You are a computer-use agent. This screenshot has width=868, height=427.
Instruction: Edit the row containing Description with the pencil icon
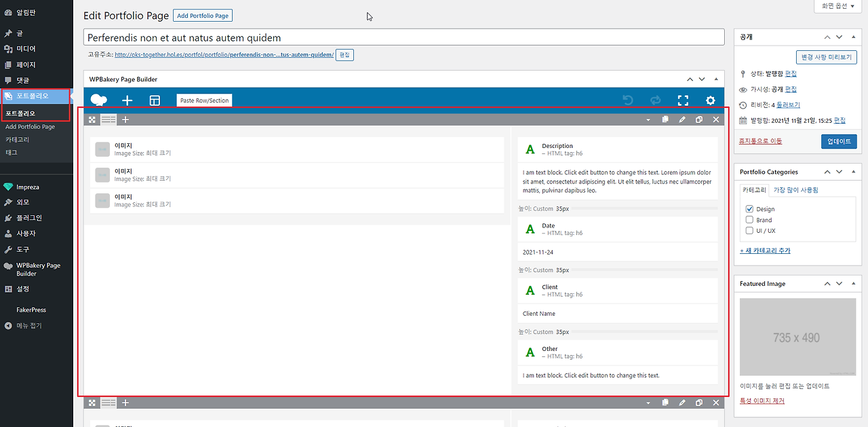[x=682, y=119]
